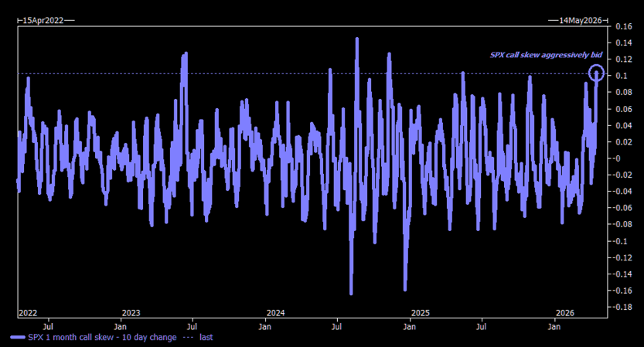This screenshot has height=347, width=644.
Task: Select the 2024 year label on the time axis
Action: click(276, 313)
